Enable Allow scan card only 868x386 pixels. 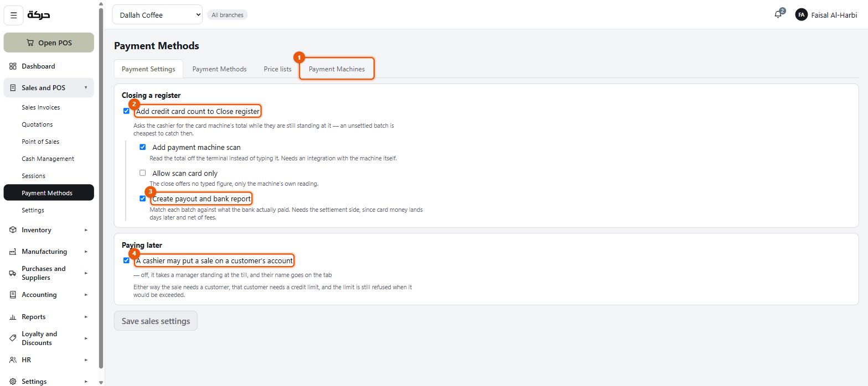pyautogui.click(x=142, y=173)
